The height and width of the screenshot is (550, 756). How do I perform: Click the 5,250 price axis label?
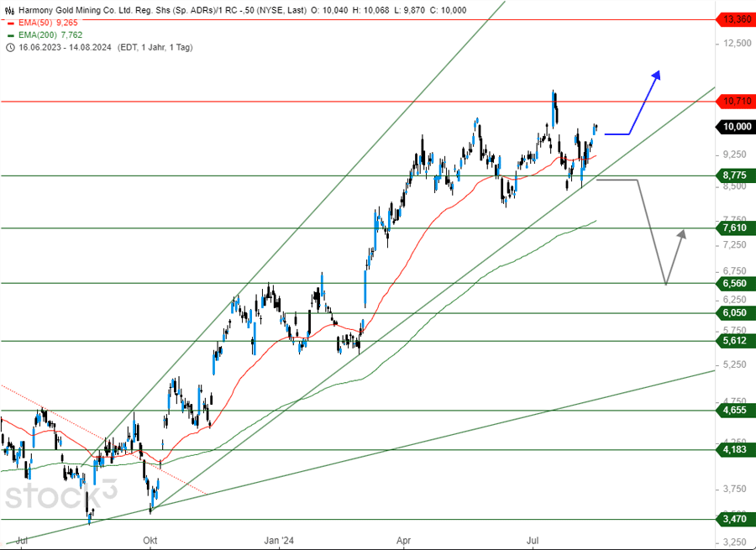tap(737, 364)
